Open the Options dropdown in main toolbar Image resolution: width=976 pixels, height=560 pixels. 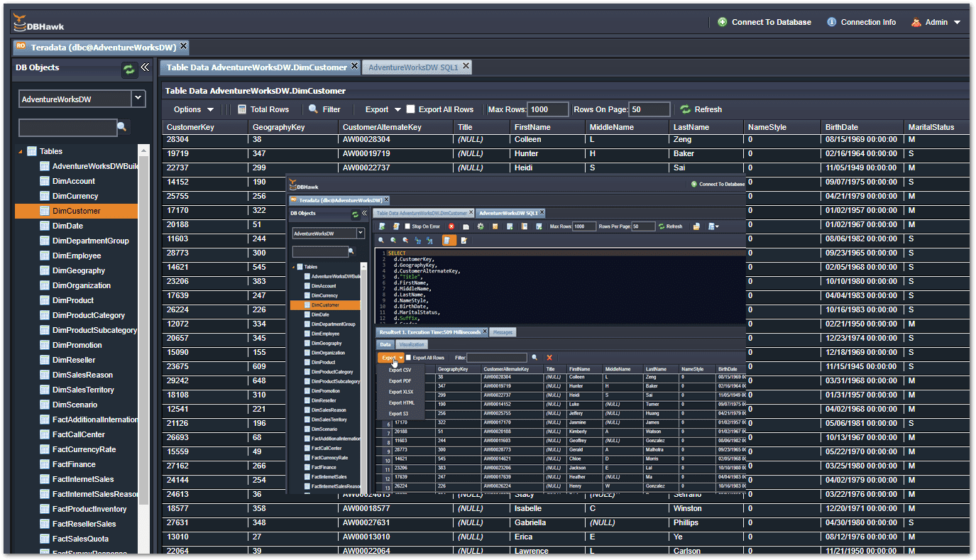[x=194, y=109]
